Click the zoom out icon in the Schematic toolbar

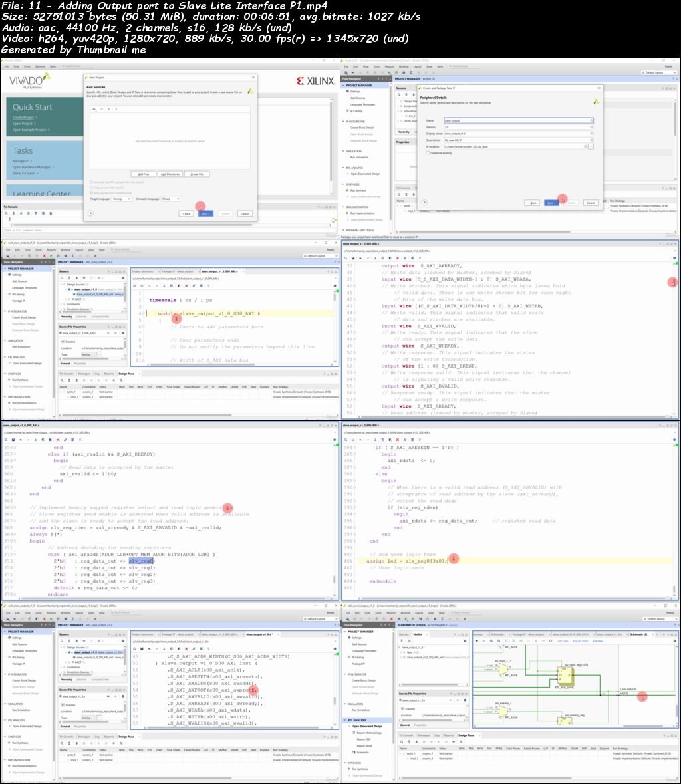tap(499, 641)
